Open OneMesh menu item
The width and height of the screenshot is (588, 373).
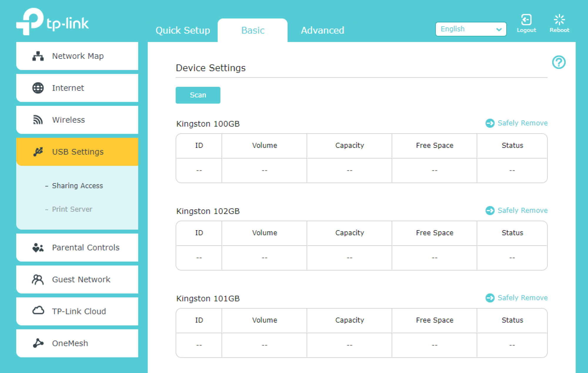point(77,343)
